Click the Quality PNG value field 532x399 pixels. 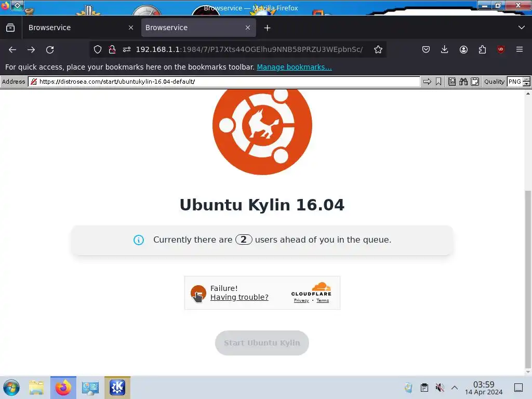click(x=515, y=82)
